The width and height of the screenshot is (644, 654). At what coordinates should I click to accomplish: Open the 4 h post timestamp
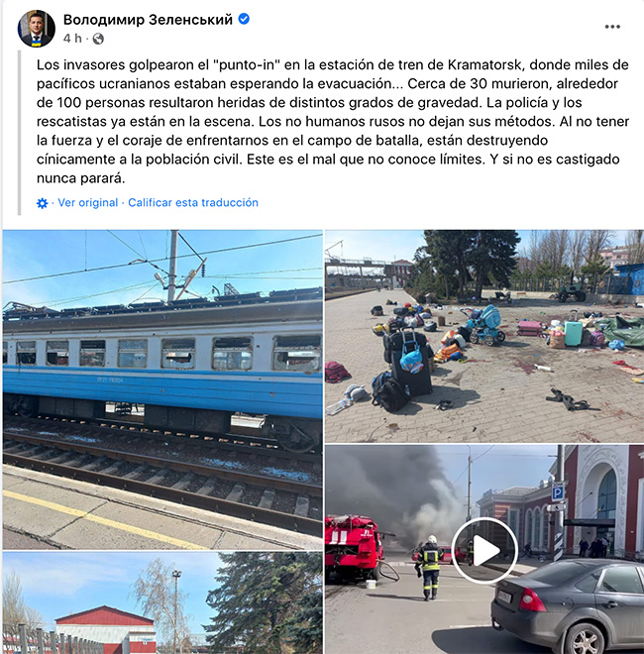(x=72, y=39)
